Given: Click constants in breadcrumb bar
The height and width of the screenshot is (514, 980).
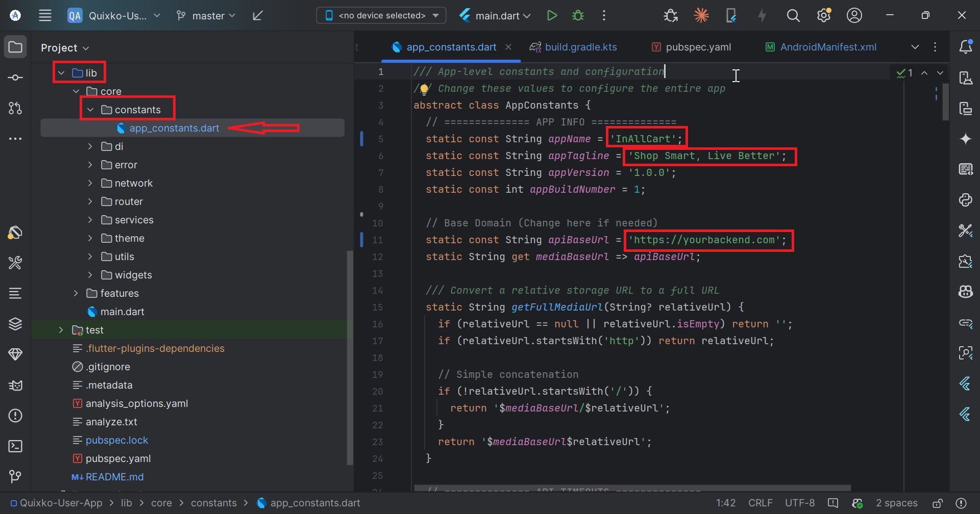Looking at the screenshot, I should pos(214,503).
